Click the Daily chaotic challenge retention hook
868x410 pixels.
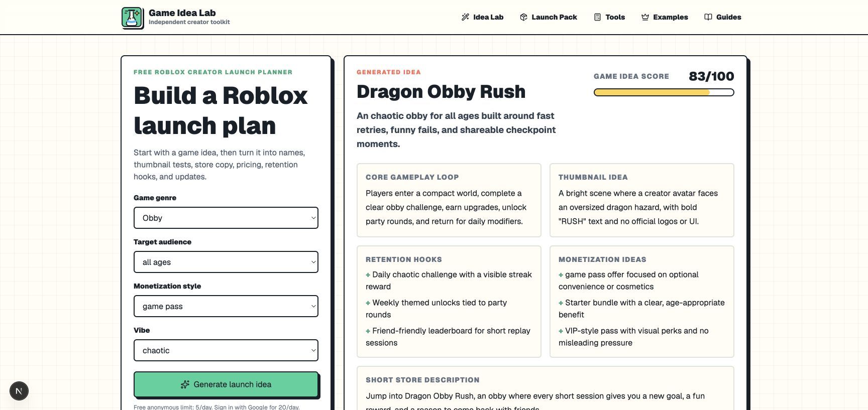pos(449,281)
